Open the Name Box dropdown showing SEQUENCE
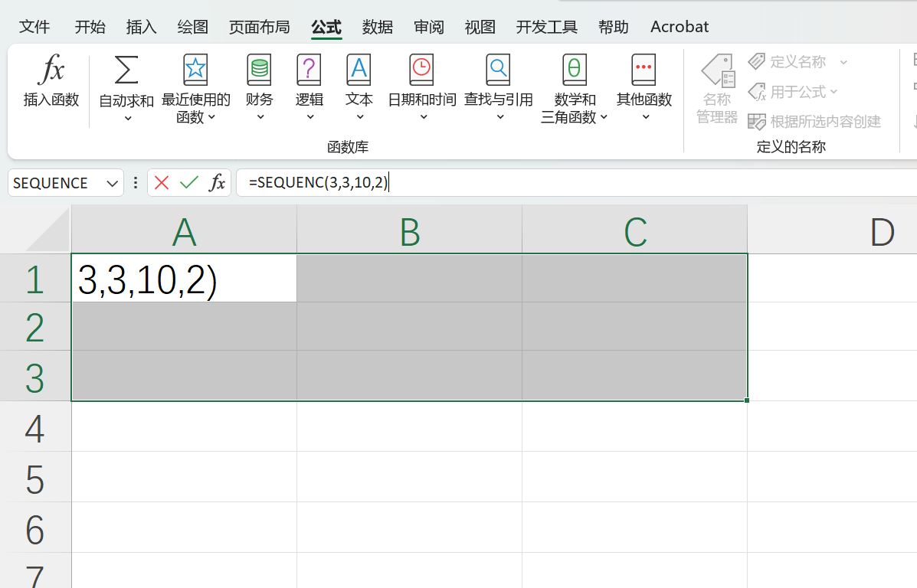The width and height of the screenshot is (917, 588). 113,184
